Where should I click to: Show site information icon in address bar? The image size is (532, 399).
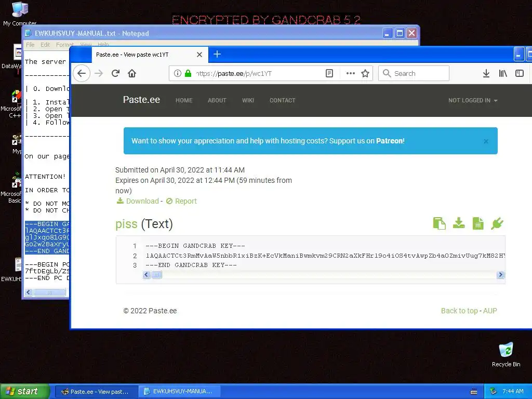pyautogui.click(x=178, y=73)
